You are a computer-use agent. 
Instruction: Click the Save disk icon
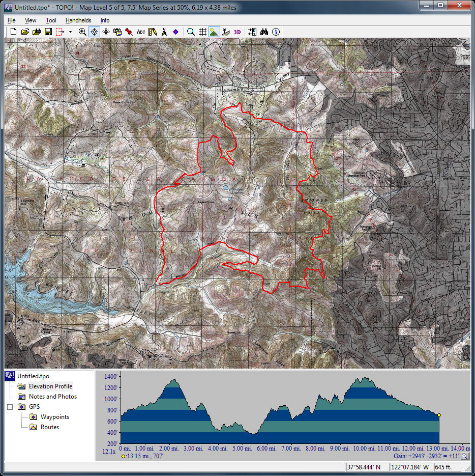click(x=48, y=32)
